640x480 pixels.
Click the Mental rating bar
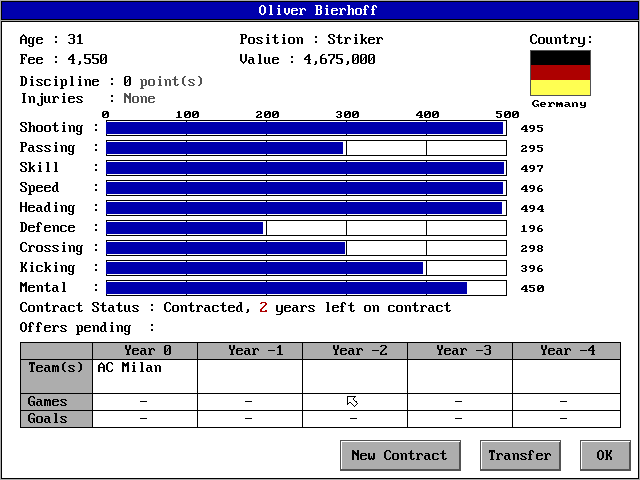click(306, 288)
